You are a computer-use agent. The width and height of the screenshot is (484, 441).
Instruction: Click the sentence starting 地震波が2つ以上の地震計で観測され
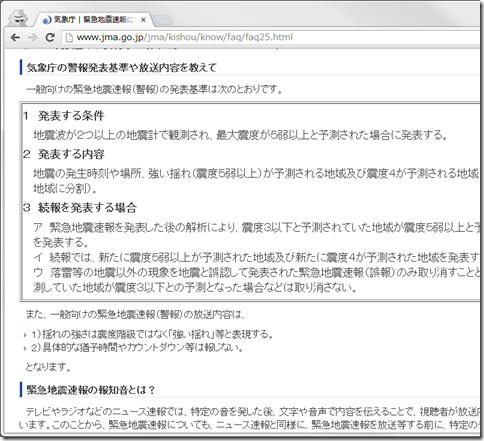pyautogui.click(x=240, y=135)
